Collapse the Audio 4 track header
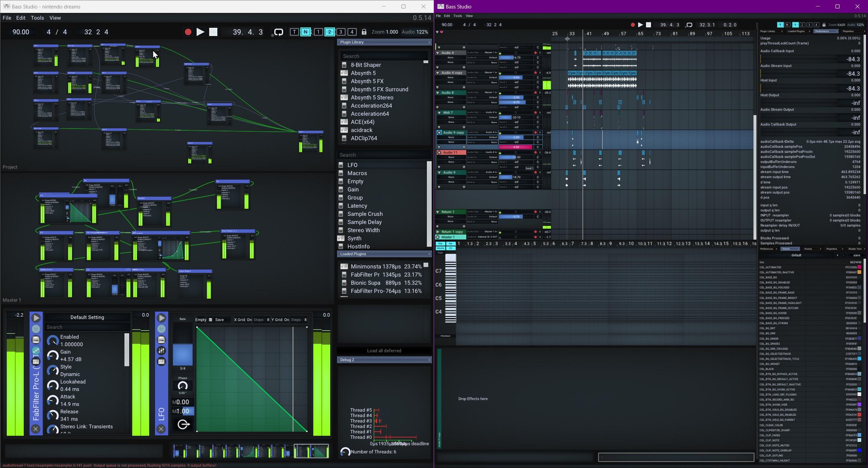This screenshot has height=468, width=868. [437, 53]
